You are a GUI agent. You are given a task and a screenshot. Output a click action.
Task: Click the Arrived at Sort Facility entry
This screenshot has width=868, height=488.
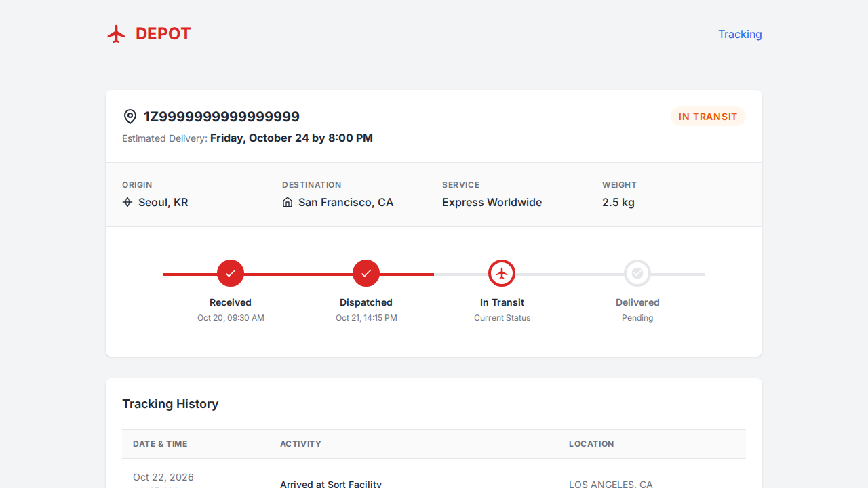pyautogui.click(x=331, y=483)
